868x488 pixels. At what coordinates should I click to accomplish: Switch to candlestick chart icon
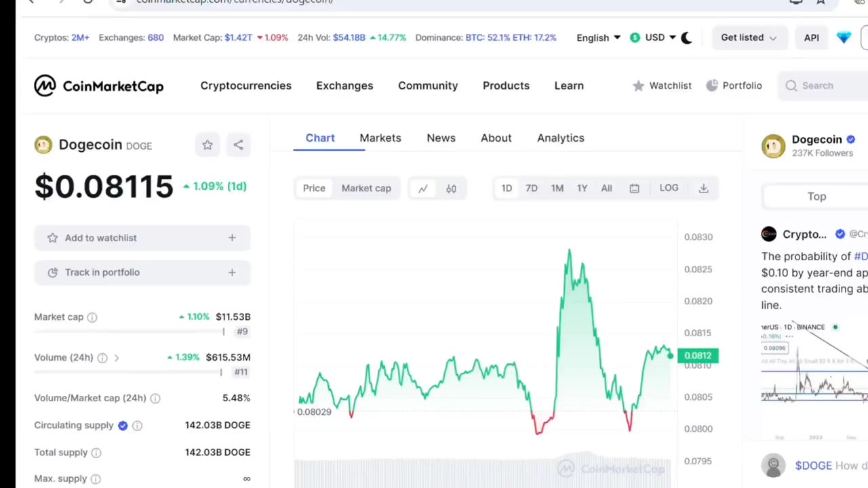coord(451,188)
